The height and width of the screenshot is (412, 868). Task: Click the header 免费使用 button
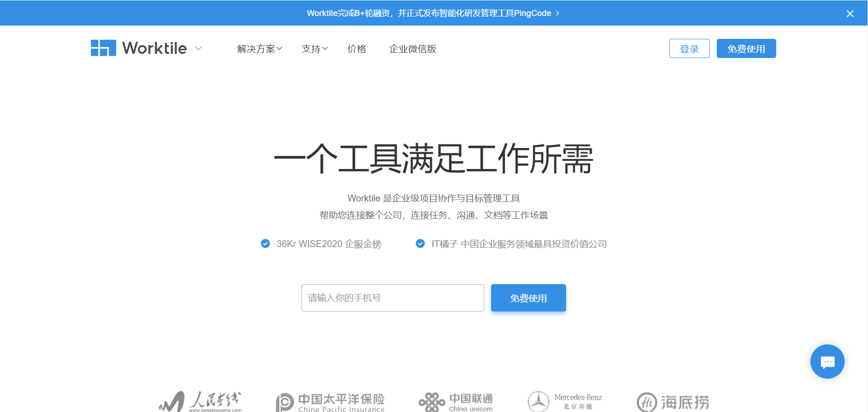coord(746,48)
